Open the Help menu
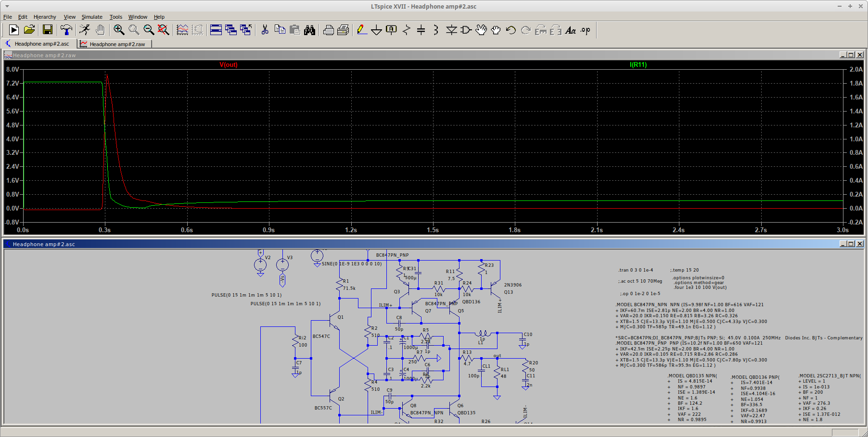 pos(159,17)
